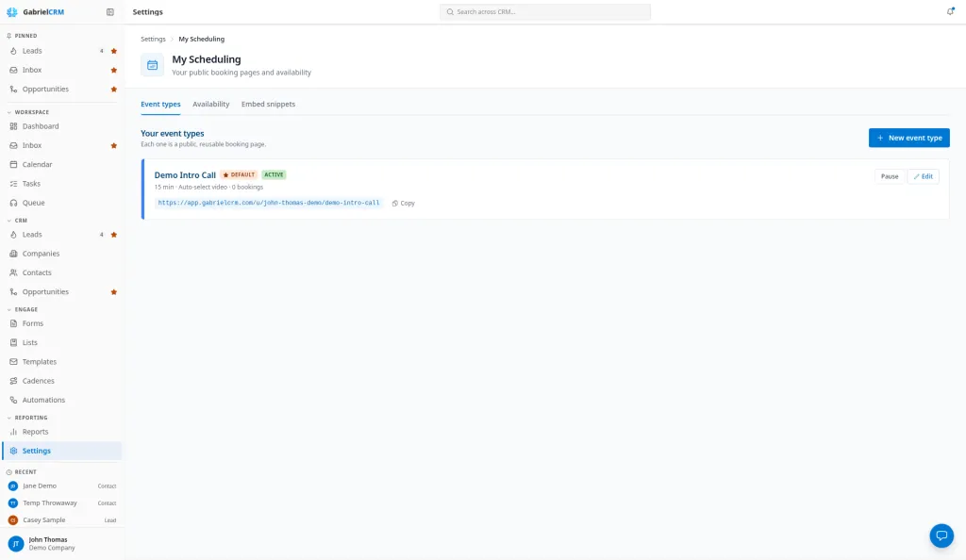
Task: Edit the Demo Intro Call event
Action: pos(923,176)
